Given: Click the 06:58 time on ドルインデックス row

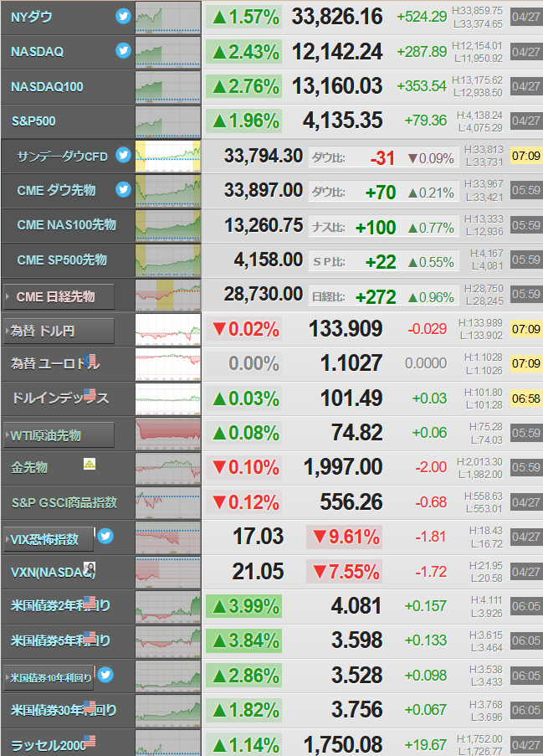Looking at the screenshot, I should [x=526, y=399].
